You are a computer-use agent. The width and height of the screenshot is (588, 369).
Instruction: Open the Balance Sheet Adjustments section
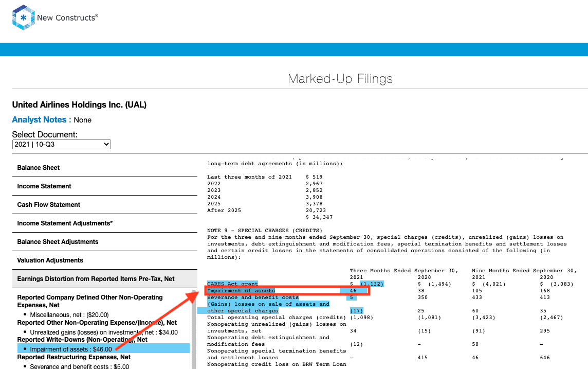[x=105, y=242]
